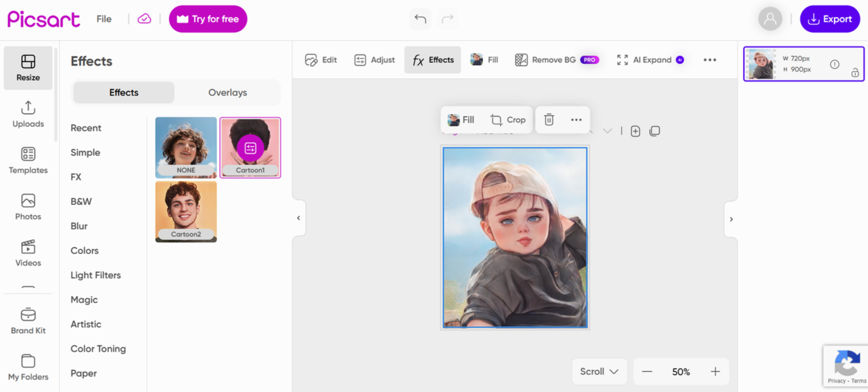Click the cloud save status icon
868x392 pixels.
pos(144,19)
